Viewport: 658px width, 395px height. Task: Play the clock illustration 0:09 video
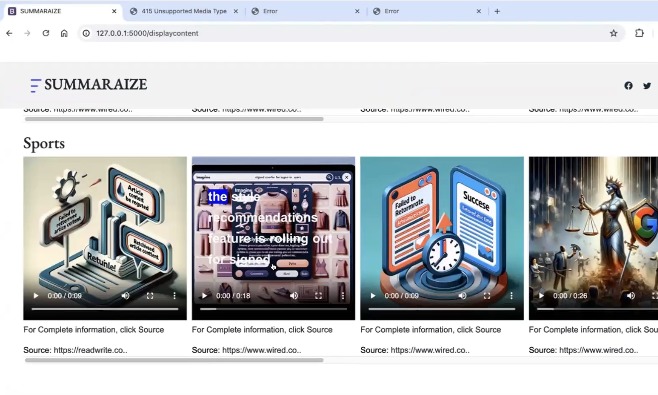point(373,296)
